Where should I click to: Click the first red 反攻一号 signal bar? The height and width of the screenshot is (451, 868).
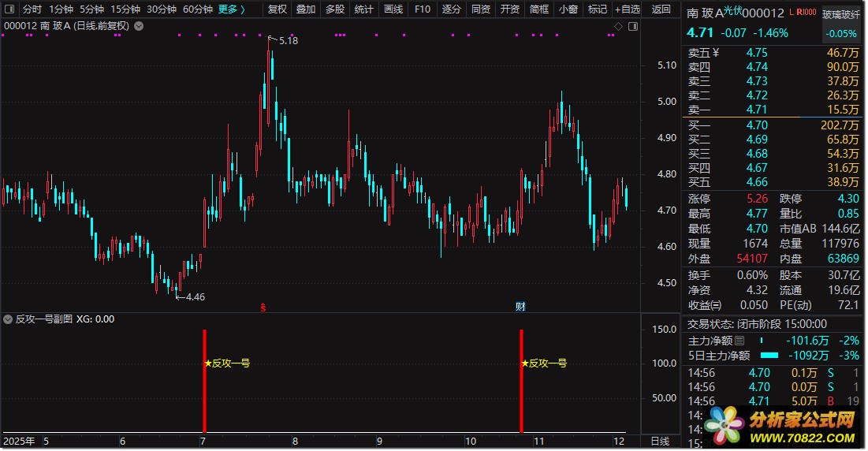[x=204, y=380]
